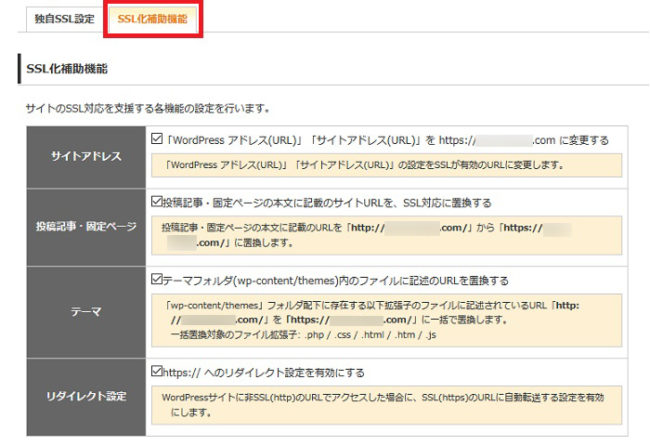The width and height of the screenshot is (650, 445).
Task: Select the 投稿記事・固定ページ row header
Action: pos(86,227)
